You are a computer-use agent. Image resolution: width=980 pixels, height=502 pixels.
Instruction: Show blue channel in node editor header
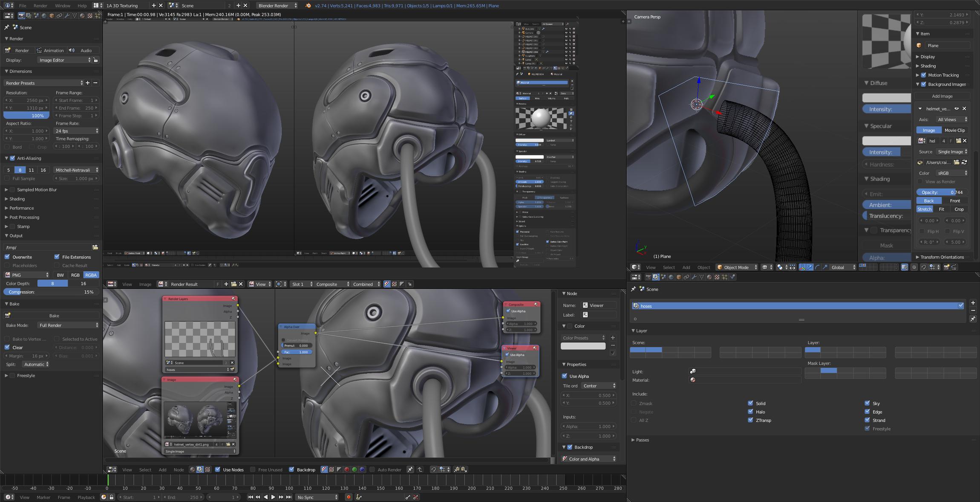click(x=362, y=470)
